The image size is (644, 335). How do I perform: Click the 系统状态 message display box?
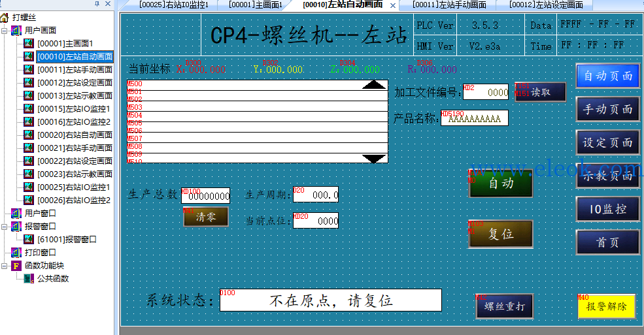coord(331,300)
